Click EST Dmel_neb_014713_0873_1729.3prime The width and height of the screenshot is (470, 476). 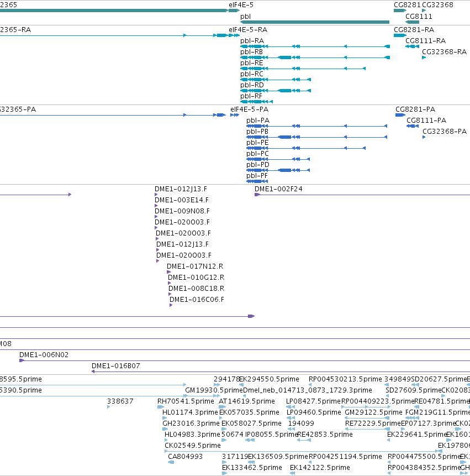(308, 390)
